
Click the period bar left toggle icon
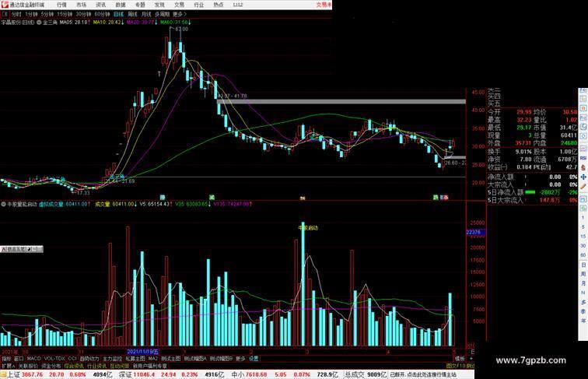pos(5,14)
